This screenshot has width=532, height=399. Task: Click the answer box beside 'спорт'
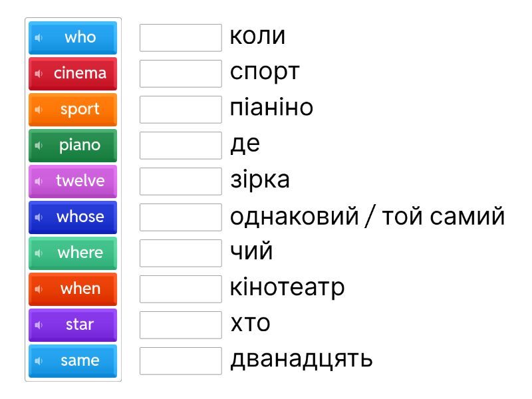click(x=180, y=74)
